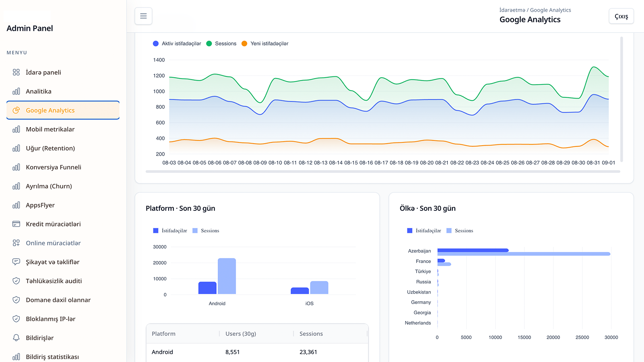The height and width of the screenshot is (362, 644).
Task: Click the Bildiriş statistikası chart icon
Action: 16,357
